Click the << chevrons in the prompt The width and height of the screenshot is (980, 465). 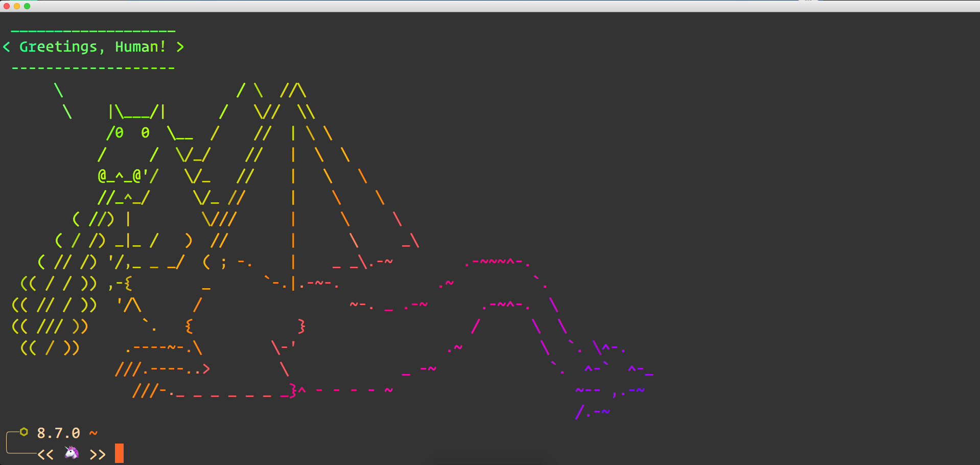pyautogui.click(x=45, y=454)
